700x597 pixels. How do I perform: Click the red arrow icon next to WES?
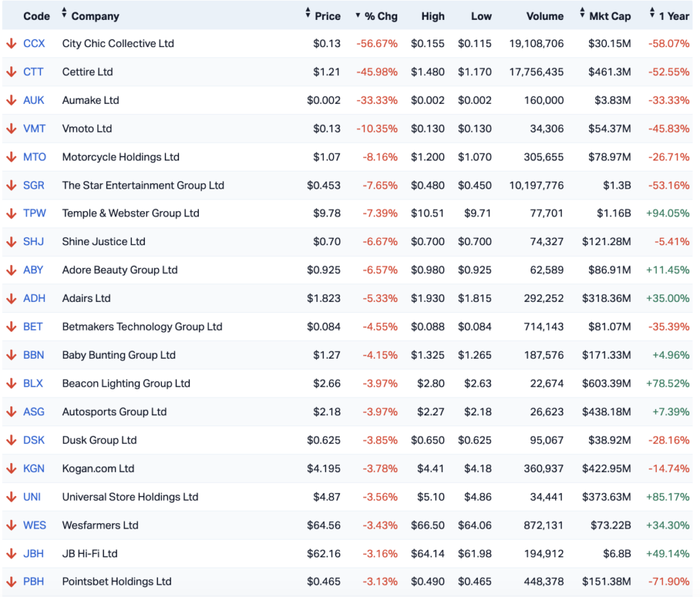(11, 525)
